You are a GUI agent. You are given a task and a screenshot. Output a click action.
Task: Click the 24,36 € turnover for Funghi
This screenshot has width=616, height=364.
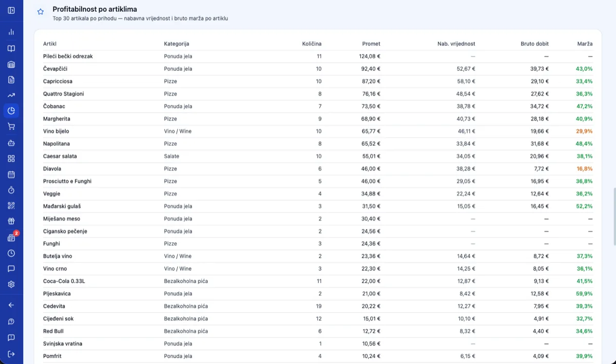(x=371, y=243)
